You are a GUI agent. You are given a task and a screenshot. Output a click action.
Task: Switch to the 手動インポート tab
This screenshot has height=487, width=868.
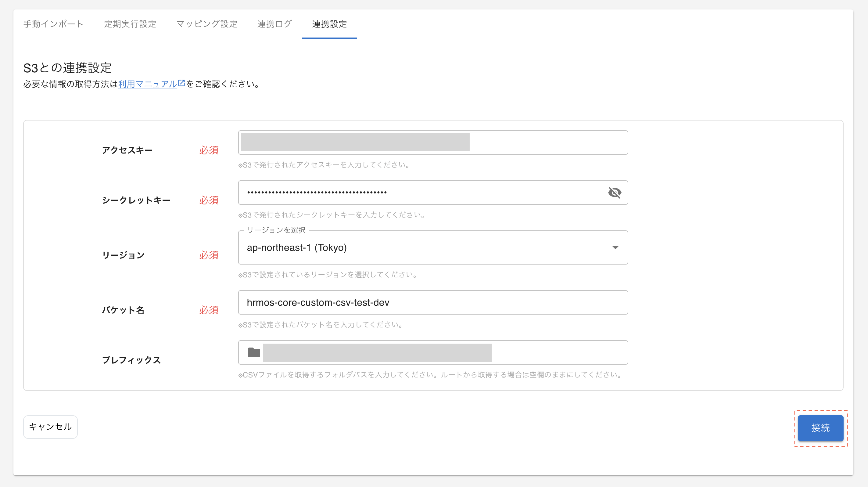pos(53,24)
